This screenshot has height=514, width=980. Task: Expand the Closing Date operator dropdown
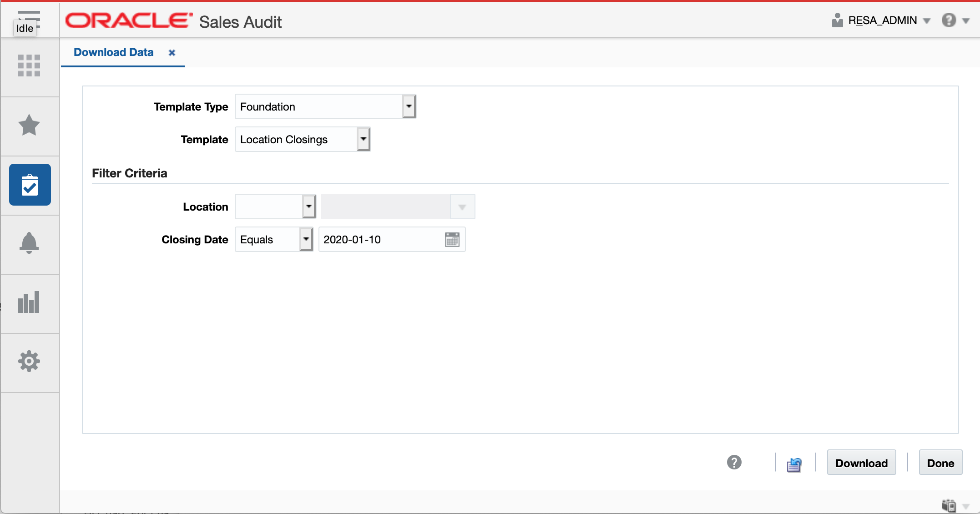coord(307,239)
